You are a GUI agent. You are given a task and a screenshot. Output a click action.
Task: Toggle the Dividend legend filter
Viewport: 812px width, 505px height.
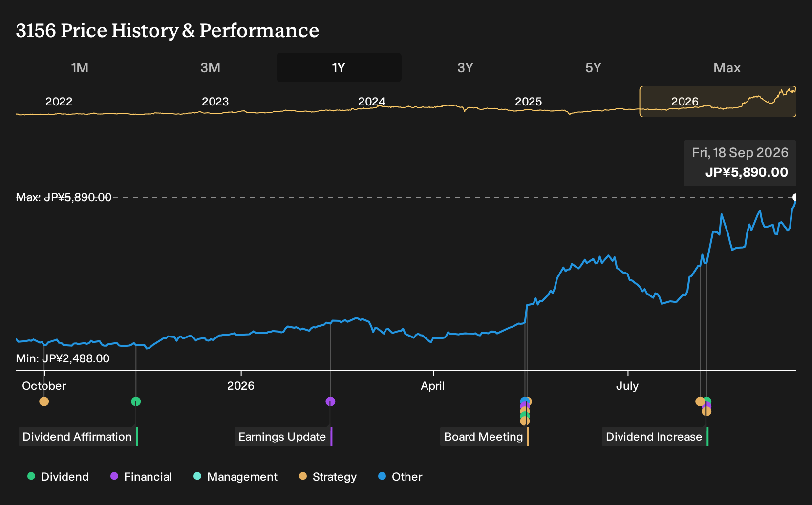point(58,477)
